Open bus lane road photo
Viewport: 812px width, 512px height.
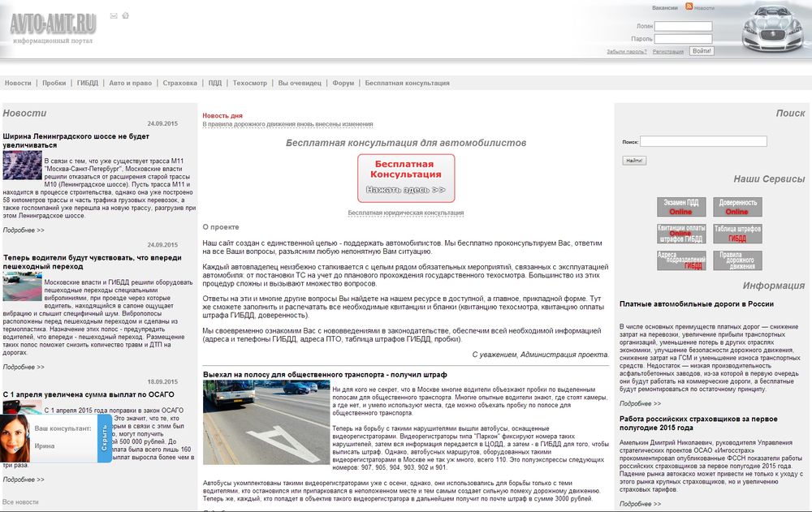266,422
